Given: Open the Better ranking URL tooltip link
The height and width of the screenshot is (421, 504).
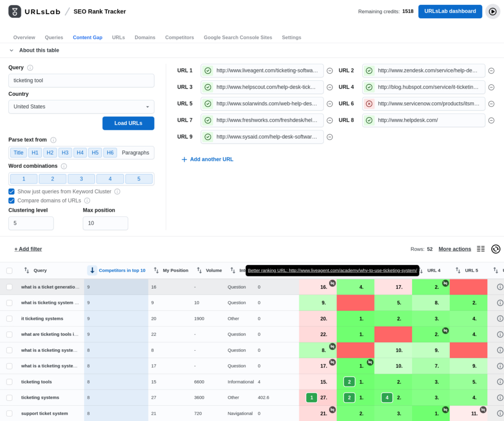Looking at the screenshot, I should 332,271.
